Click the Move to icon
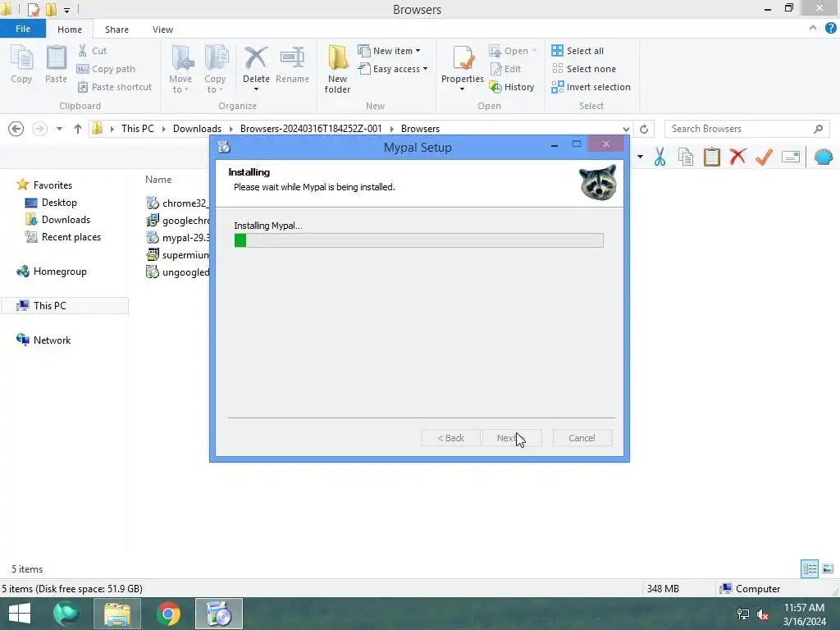The image size is (840, 630). pyautogui.click(x=181, y=58)
